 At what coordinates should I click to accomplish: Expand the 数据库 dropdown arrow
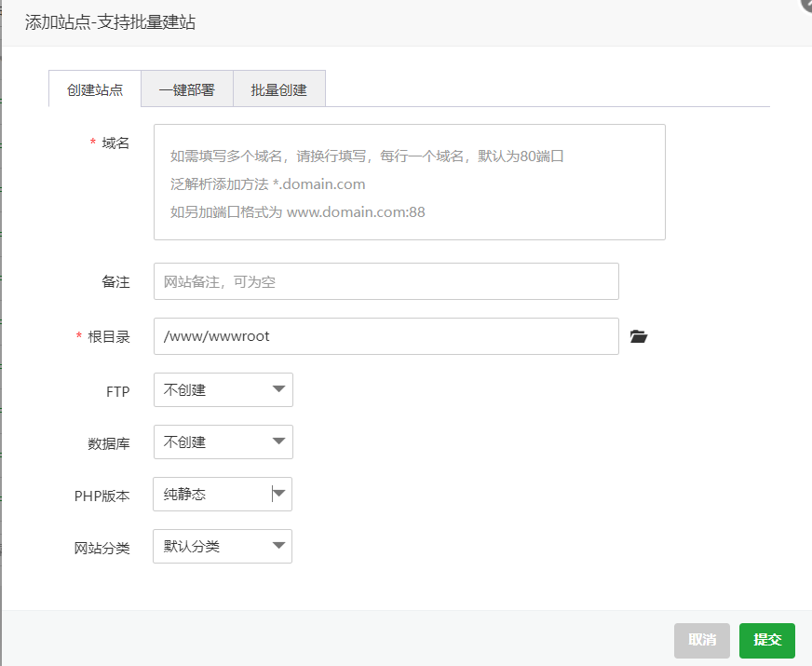(x=279, y=442)
